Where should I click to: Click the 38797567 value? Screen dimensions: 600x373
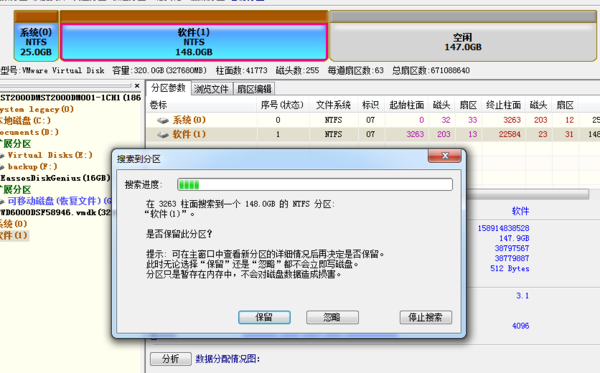512,248
